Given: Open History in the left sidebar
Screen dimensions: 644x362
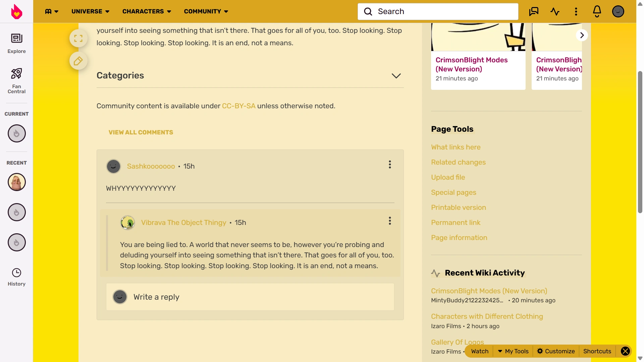Looking at the screenshot, I should pyautogui.click(x=16, y=276).
